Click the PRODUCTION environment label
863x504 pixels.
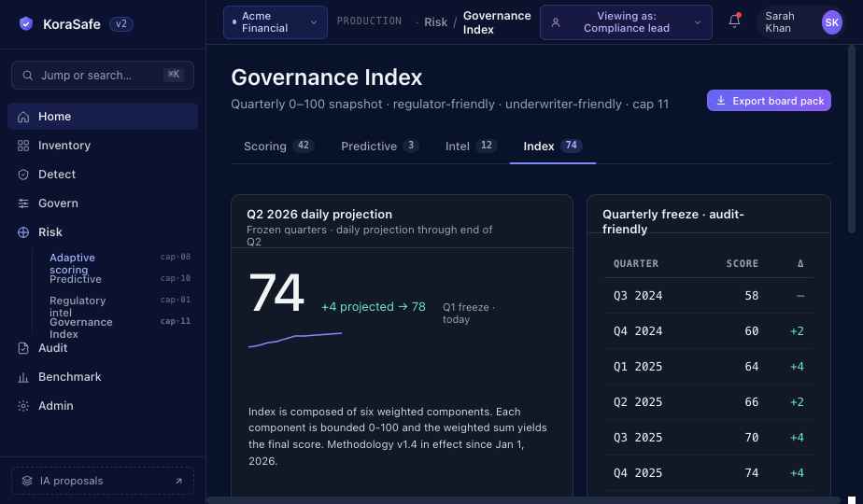tap(369, 21)
